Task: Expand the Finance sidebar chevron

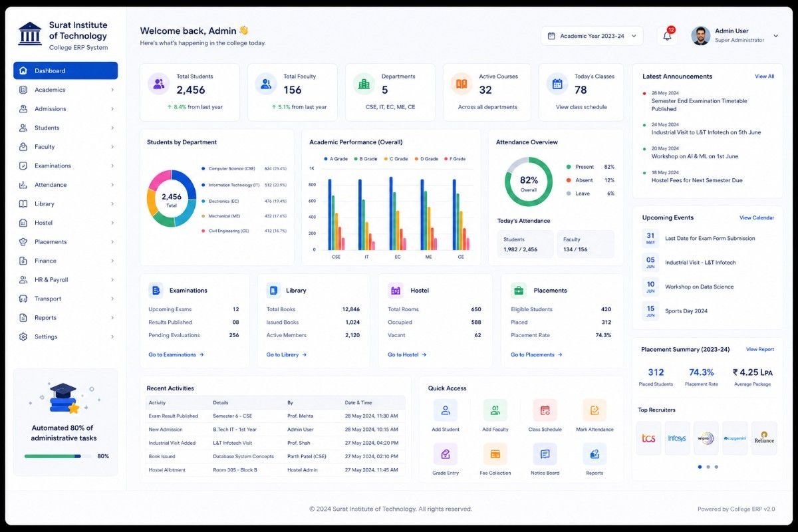Action: point(112,261)
